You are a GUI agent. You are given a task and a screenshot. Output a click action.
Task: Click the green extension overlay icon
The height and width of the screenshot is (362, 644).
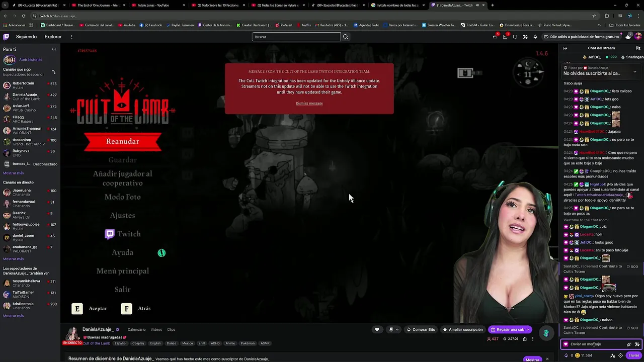[546, 333]
